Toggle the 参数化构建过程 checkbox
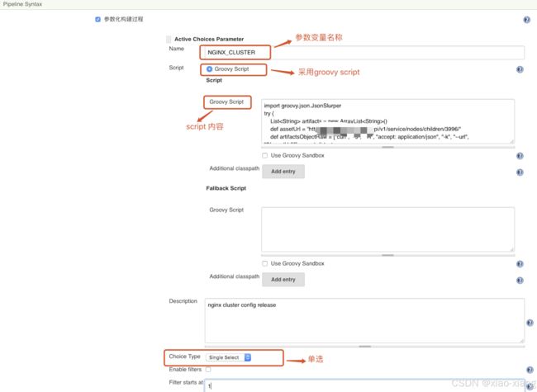 tap(98, 19)
